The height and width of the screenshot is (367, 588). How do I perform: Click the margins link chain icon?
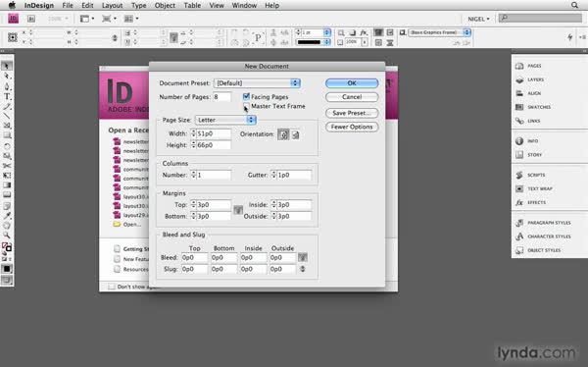coord(238,210)
